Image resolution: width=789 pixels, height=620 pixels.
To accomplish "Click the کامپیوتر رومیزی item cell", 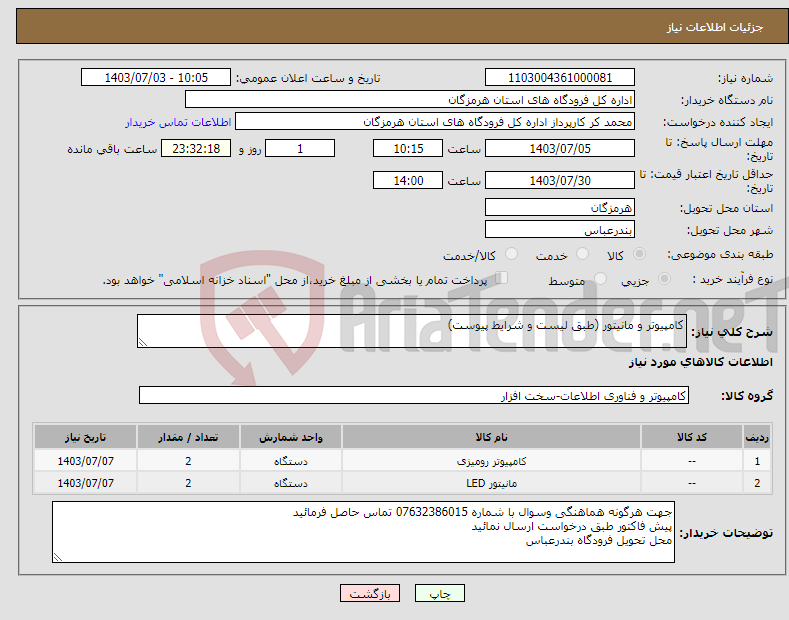I will (x=491, y=460).
